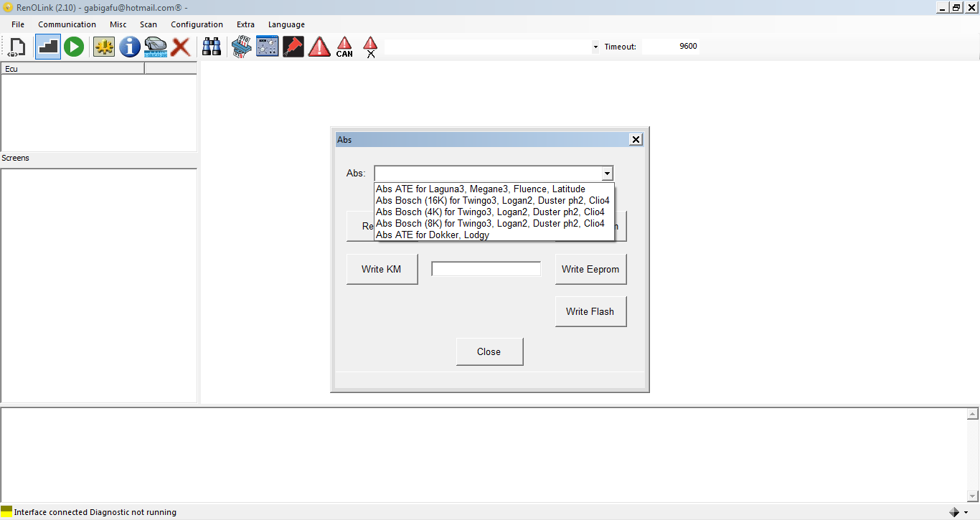Click the CAN warning triangle icon

[x=344, y=47]
